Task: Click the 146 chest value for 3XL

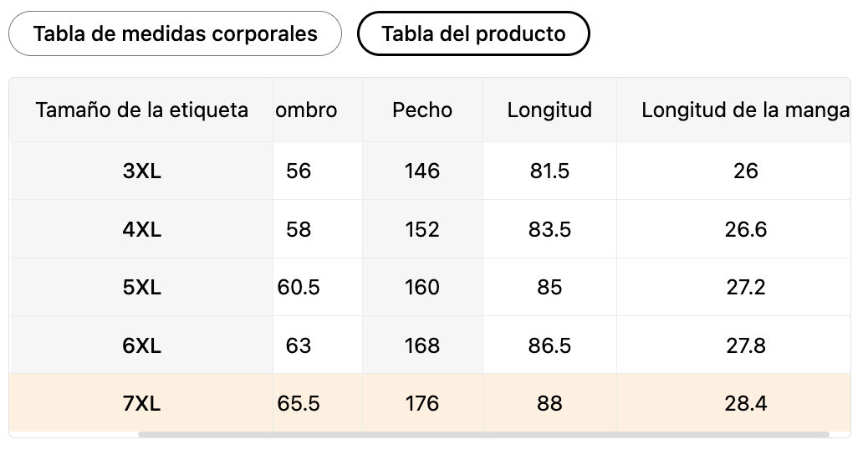Action: coord(422,171)
